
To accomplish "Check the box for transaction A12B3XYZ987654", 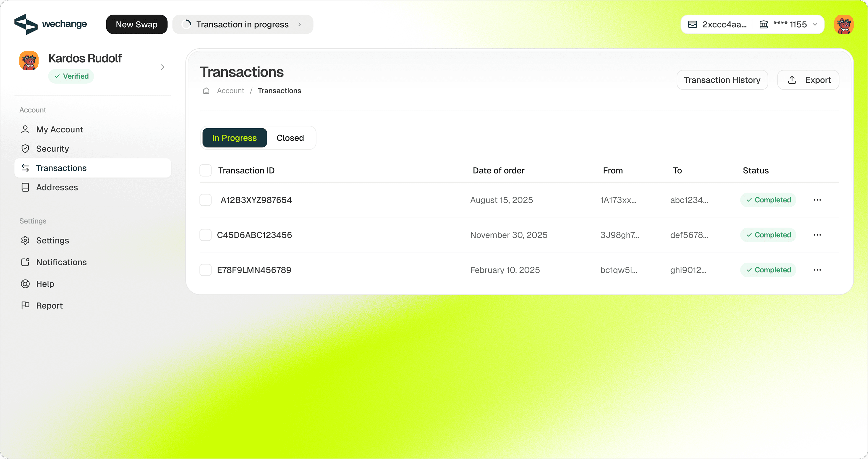I will pyautogui.click(x=206, y=200).
